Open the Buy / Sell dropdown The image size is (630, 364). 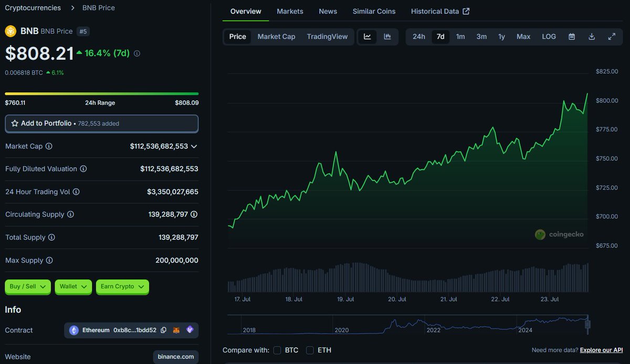click(x=28, y=286)
